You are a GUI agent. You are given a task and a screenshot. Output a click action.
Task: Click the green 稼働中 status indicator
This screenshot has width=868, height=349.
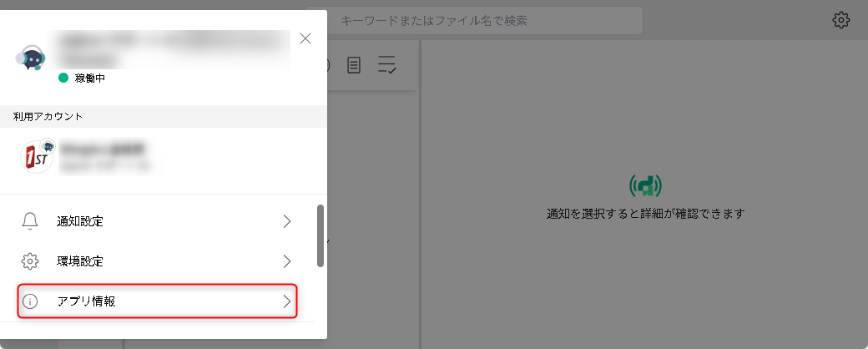click(x=63, y=78)
